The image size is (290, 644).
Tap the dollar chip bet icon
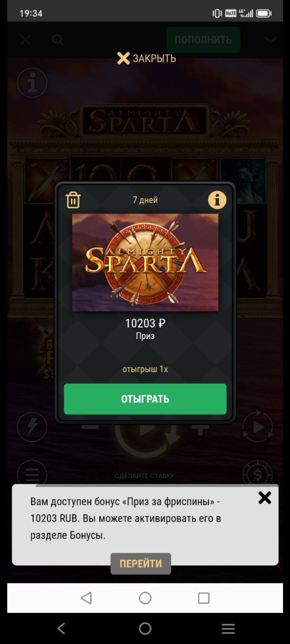coord(257,474)
